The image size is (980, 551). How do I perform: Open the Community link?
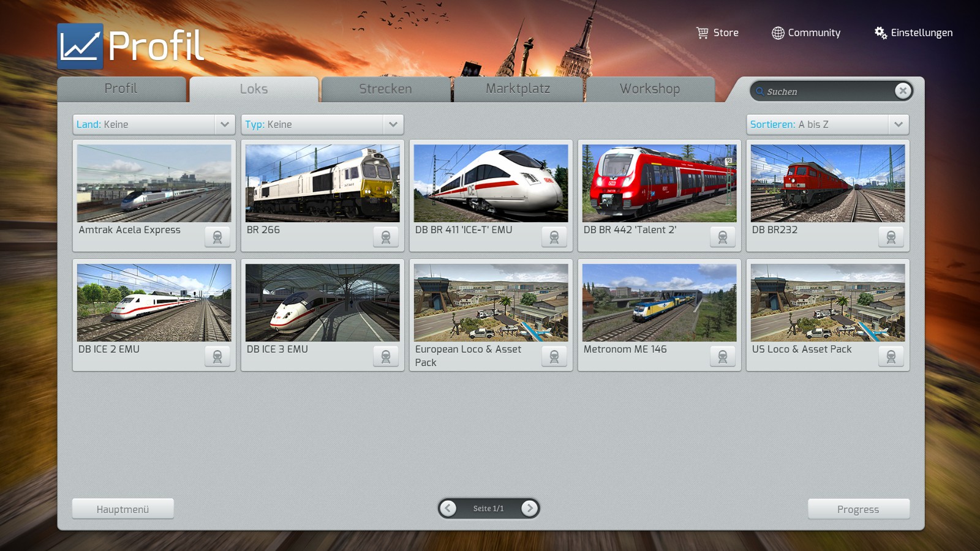click(x=806, y=33)
